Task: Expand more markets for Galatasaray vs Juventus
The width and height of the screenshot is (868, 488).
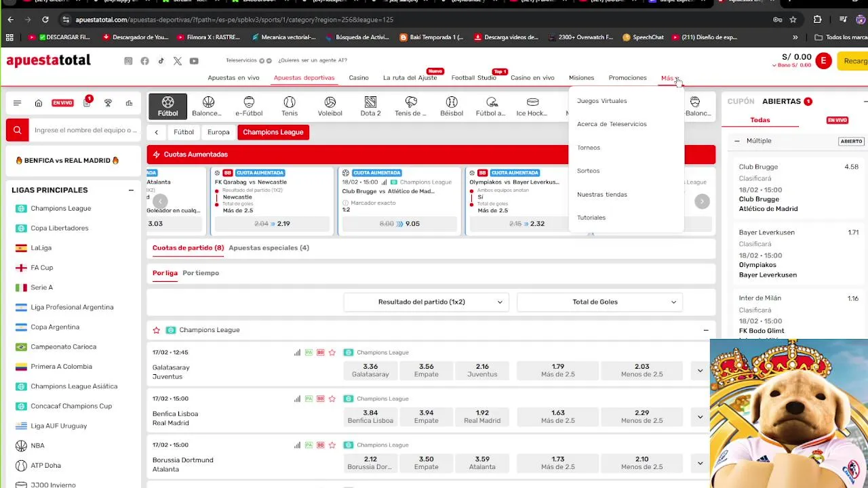Action: tap(701, 371)
